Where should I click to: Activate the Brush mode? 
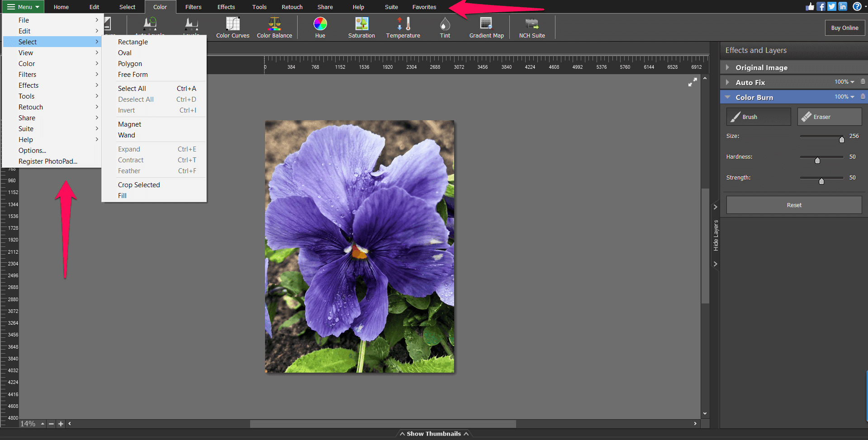coord(758,116)
